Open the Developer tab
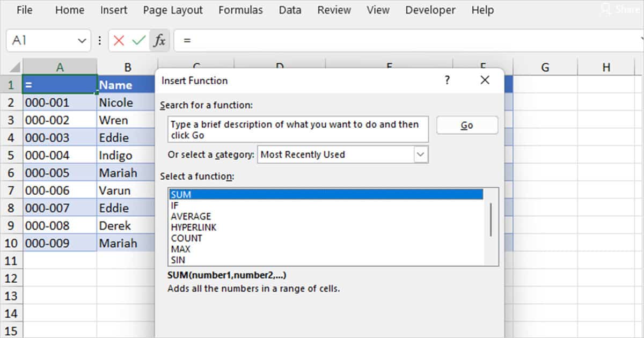Image resolution: width=644 pixels, height=338 pixels. tap(430, 10)
